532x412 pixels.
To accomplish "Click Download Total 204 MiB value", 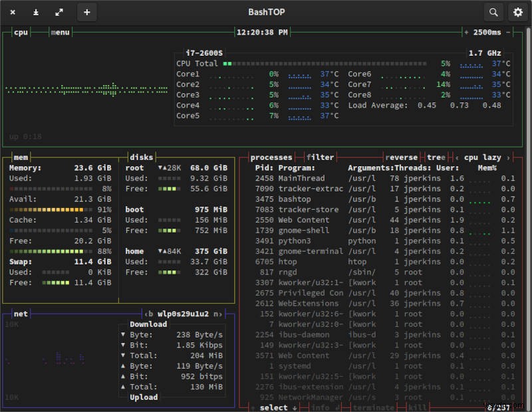I will tap(206, 356).
